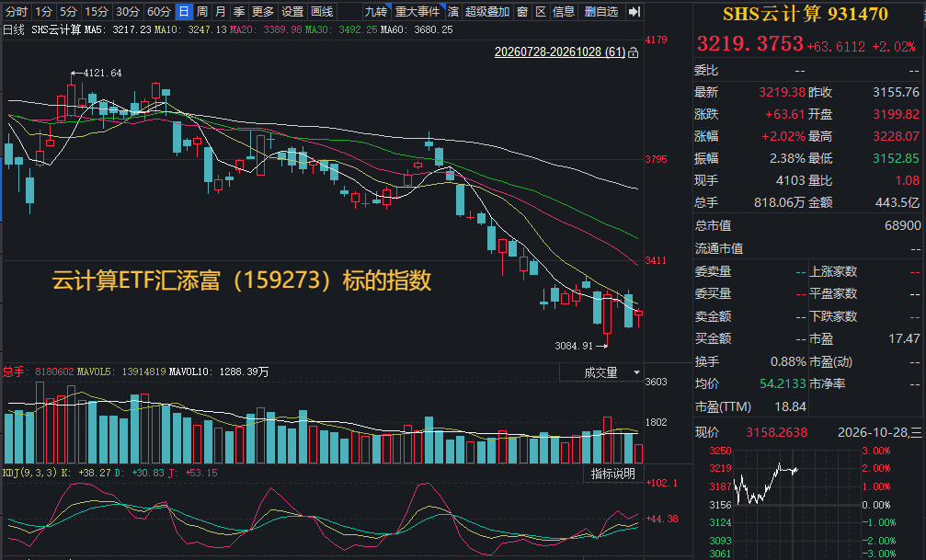This screenshot has height=560, width=926.
Task: Click the MA10: 3247.13 label
Action: point(190,29)
